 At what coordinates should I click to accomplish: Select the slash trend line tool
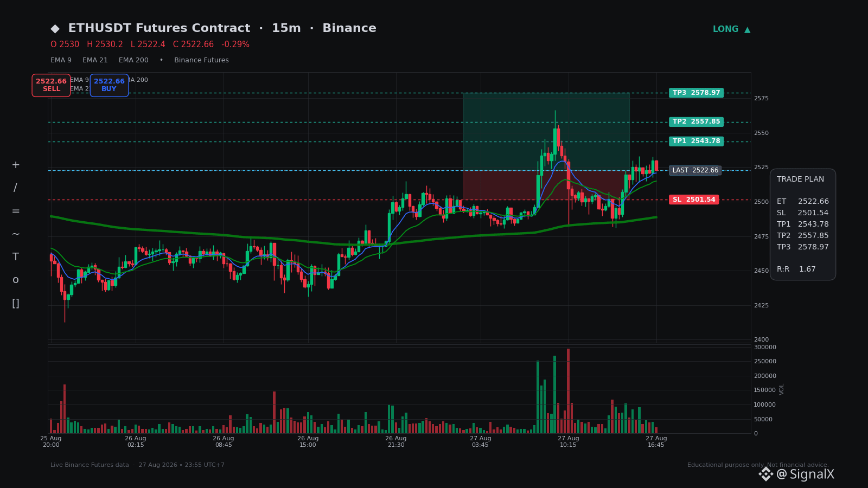point(16,188)
